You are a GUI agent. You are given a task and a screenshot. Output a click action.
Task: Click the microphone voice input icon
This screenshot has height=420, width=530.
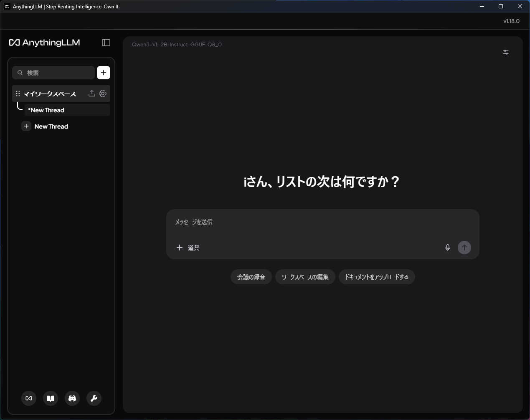(x=448, y=248)
